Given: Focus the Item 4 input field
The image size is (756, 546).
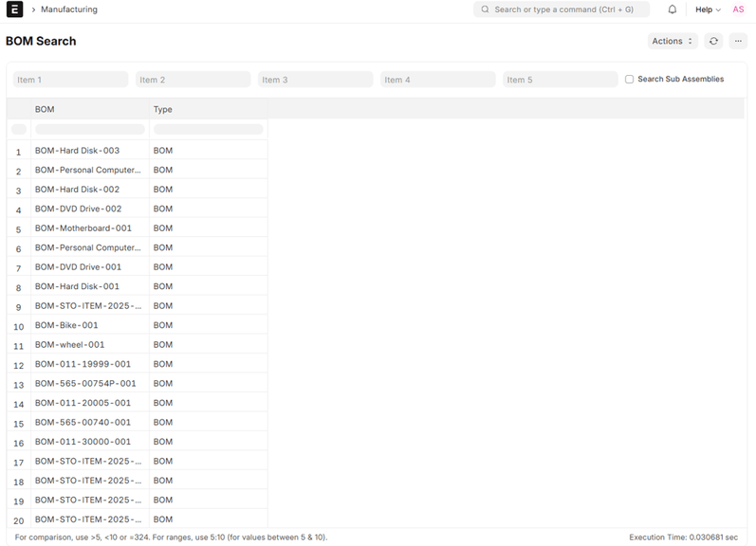Looking at the screenshot, I should tap(438, 80).
